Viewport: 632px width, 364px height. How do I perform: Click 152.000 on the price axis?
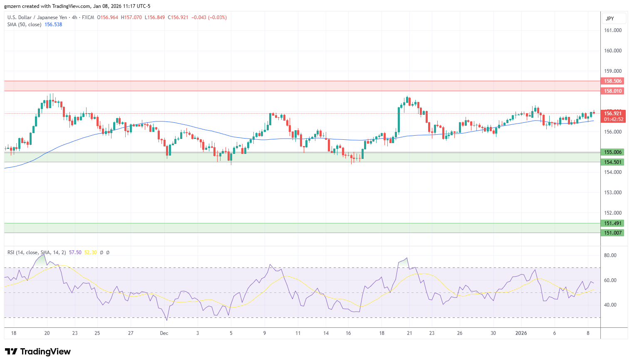tap(613, 213)
